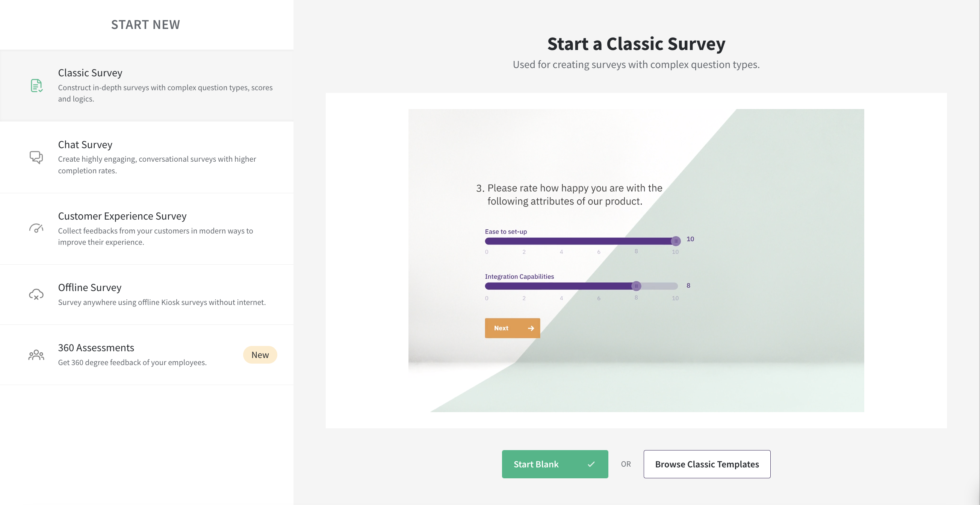Viewport: 980px width, 505px height.
Task: Choose 360 Assessments from the list
Action: [x=147, y=355]
